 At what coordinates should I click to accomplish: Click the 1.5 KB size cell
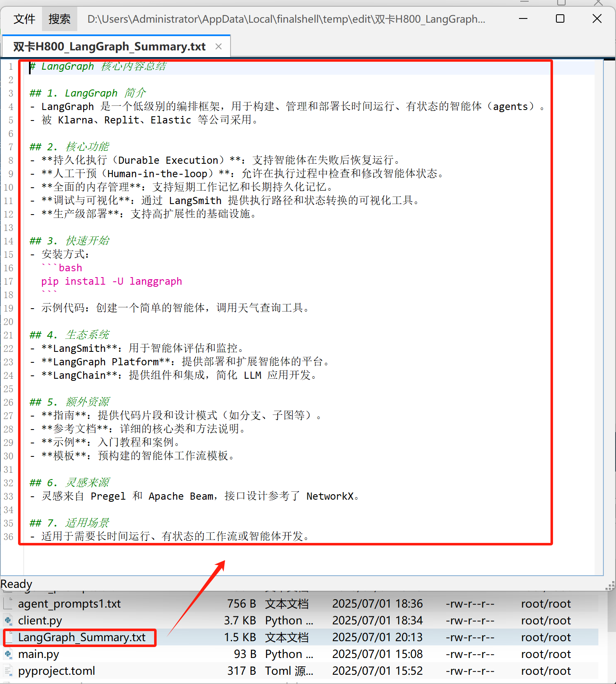[x=240, y=637]
